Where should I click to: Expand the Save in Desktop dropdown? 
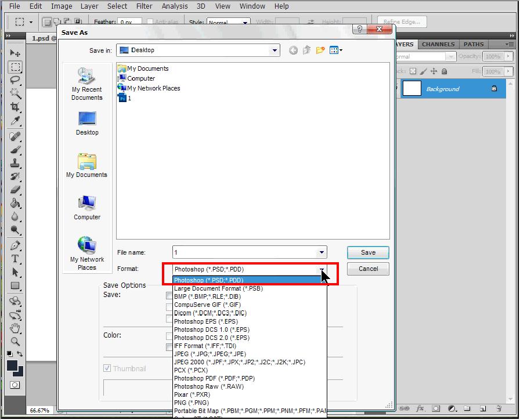point(275,50)
